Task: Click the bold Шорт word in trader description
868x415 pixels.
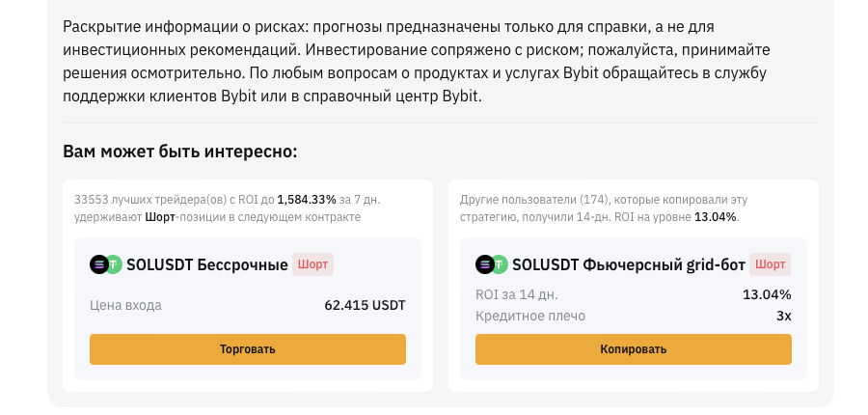Action: [160, 217]
